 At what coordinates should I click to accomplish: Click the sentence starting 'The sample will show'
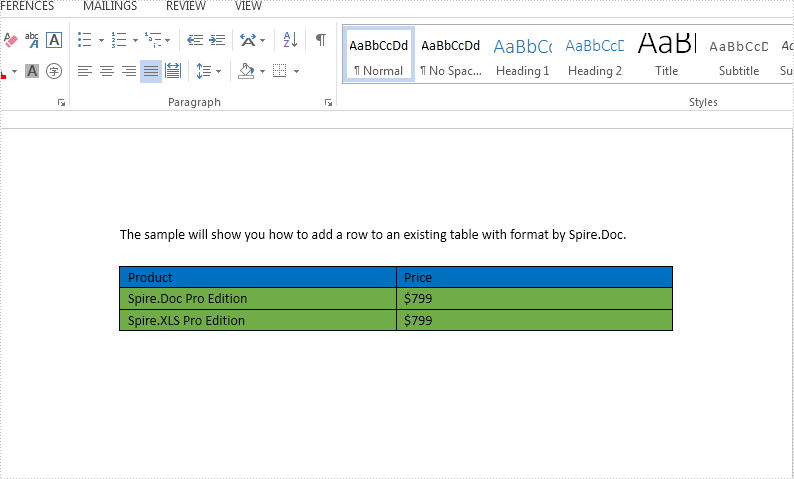373,235
